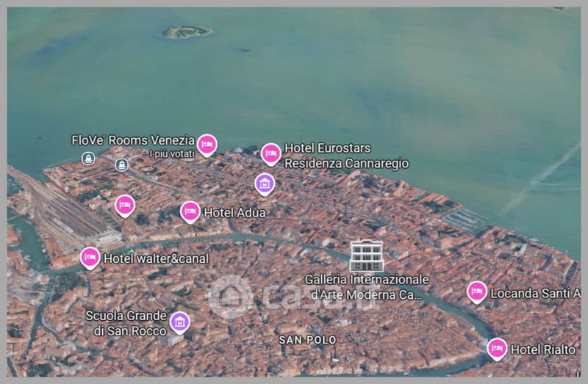The height and width of the screenshot is (384, 588).
Task: Click the small island in the lagoon
Action: click(x=187, y=32)
